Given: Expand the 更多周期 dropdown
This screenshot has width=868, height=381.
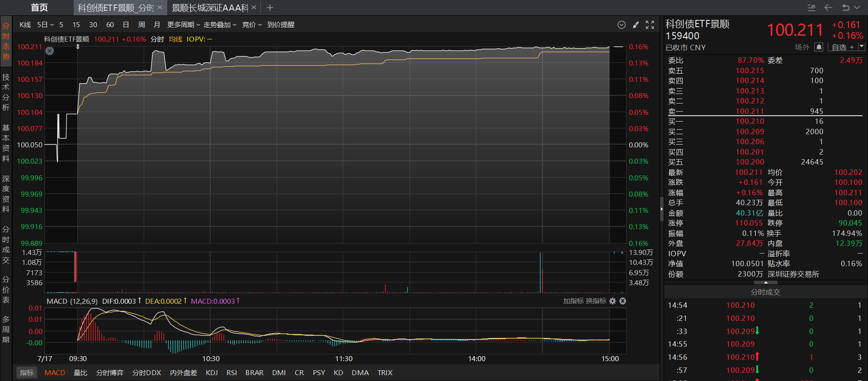Looking at the screenshot, I should (x=184, y=25).
